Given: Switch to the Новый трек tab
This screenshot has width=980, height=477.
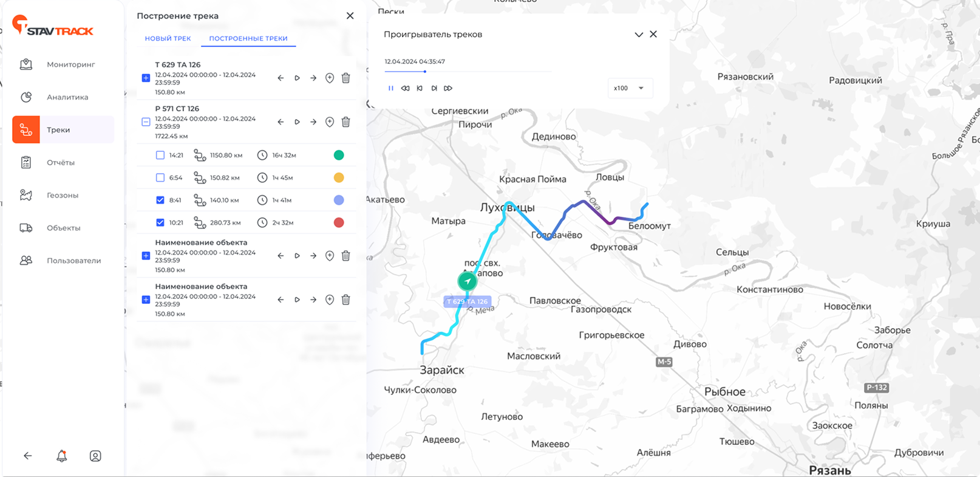Looking at the screenshot, I should 168,38.
